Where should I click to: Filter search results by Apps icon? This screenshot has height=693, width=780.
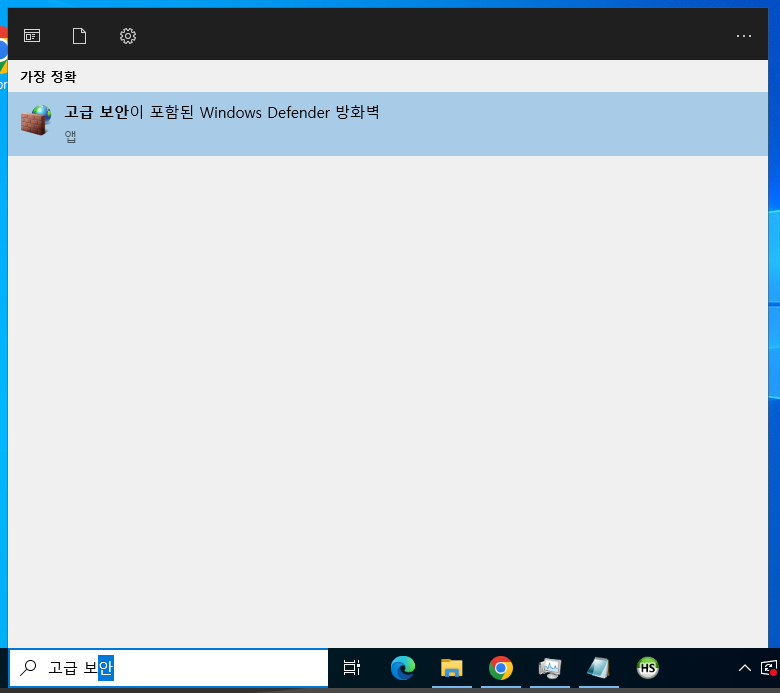(32, 36)
